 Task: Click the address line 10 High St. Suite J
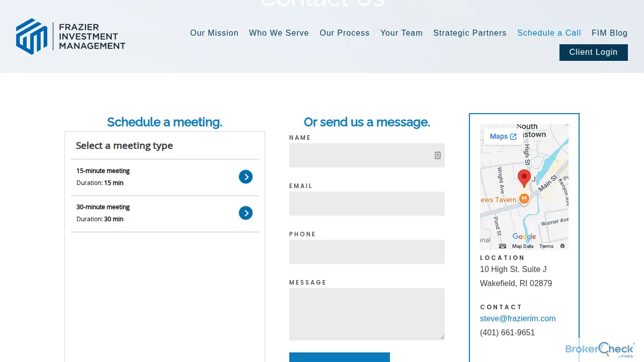click(x=513, y=269)
